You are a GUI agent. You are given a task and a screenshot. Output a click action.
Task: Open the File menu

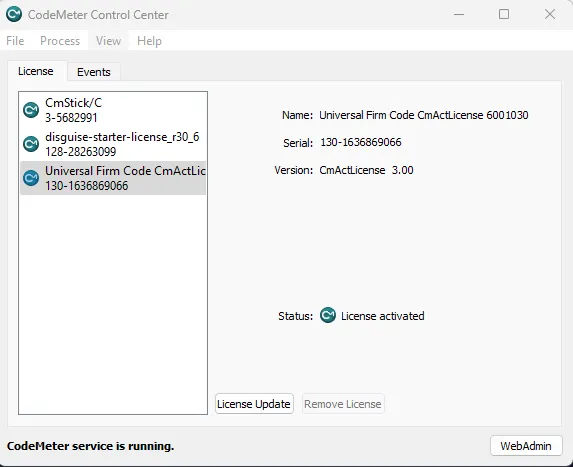point(15,41)
